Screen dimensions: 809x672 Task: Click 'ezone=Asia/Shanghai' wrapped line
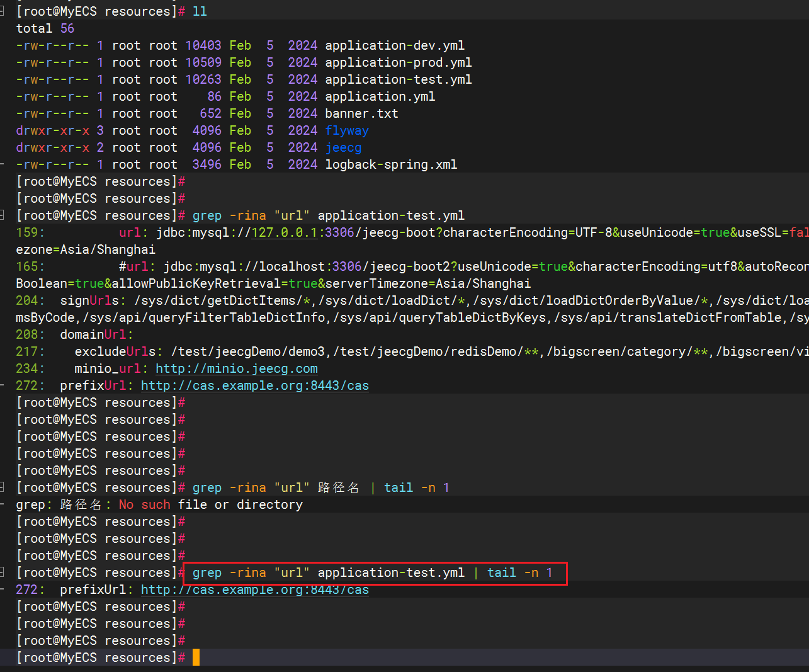pos(86,249)
